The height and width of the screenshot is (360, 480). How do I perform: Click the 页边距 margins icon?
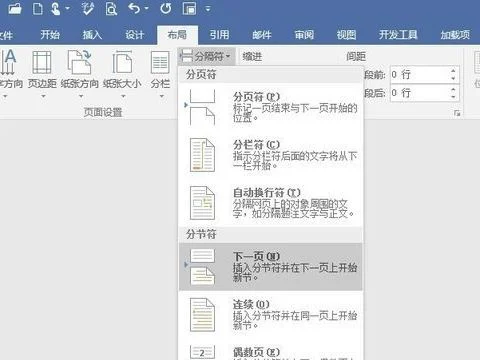click(42, 62)
